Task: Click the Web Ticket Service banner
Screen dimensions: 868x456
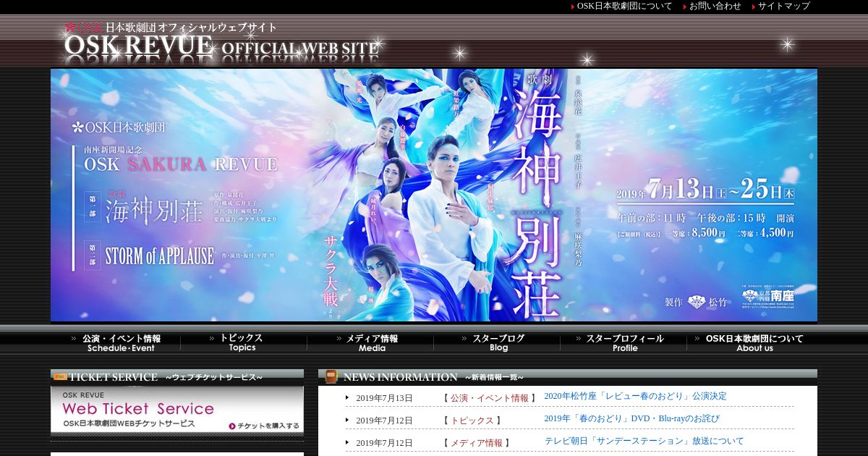Action: tap(177, 410)
